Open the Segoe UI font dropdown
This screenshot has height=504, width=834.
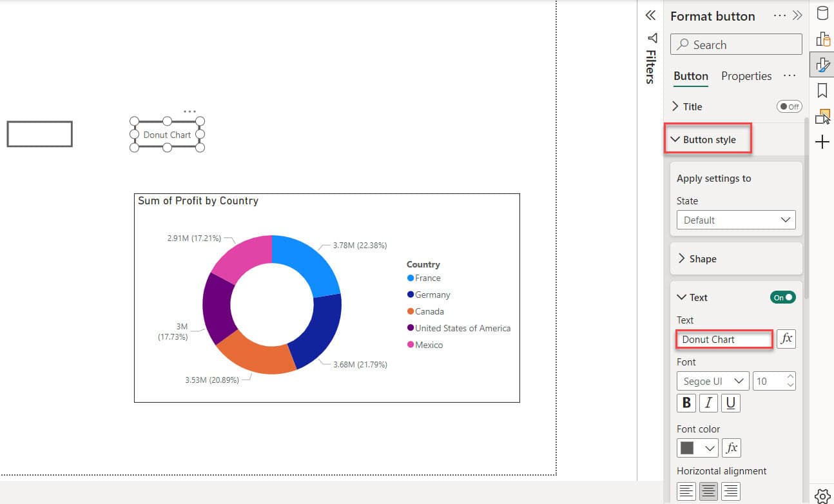(x=713, y=381)
